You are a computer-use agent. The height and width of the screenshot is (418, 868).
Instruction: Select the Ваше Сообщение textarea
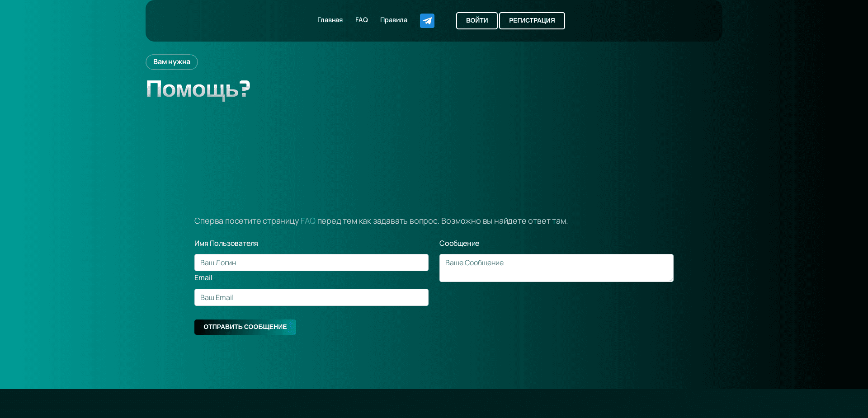(556, 268)
